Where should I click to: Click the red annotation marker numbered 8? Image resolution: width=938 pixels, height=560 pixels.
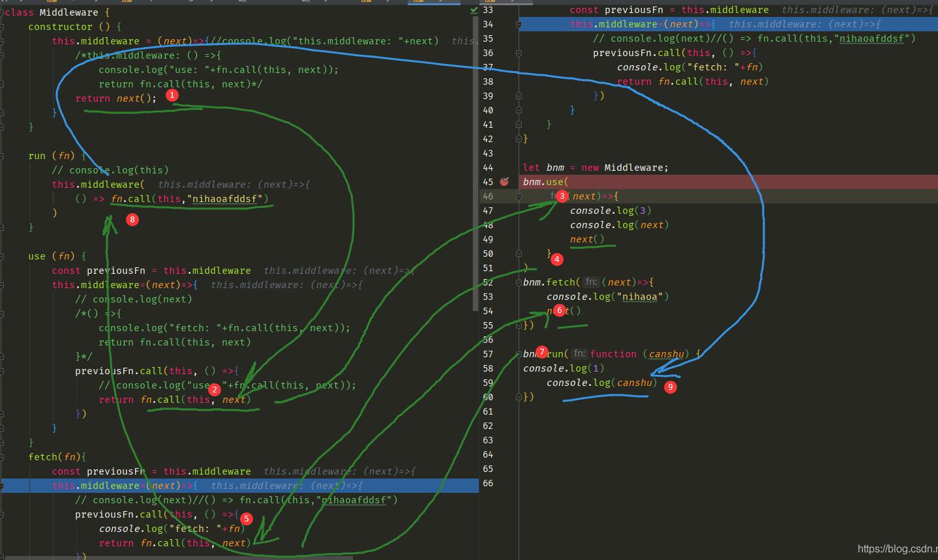coord(132,220)
